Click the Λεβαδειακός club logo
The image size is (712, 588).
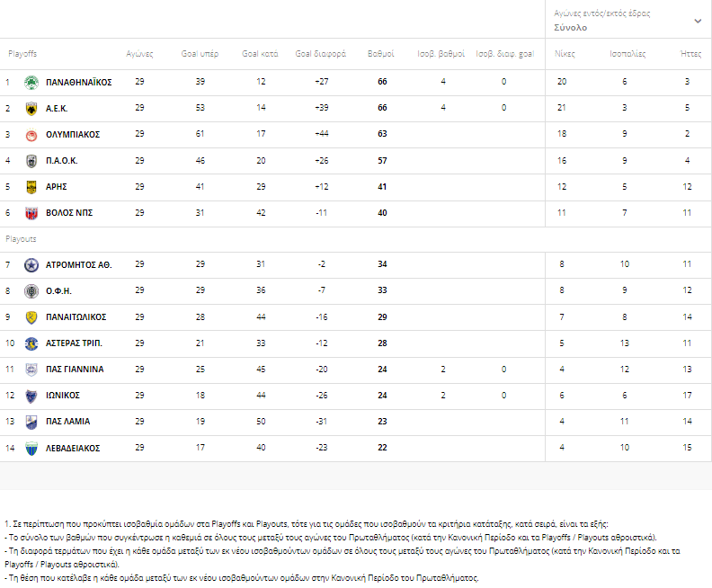(x=31, y=448)
